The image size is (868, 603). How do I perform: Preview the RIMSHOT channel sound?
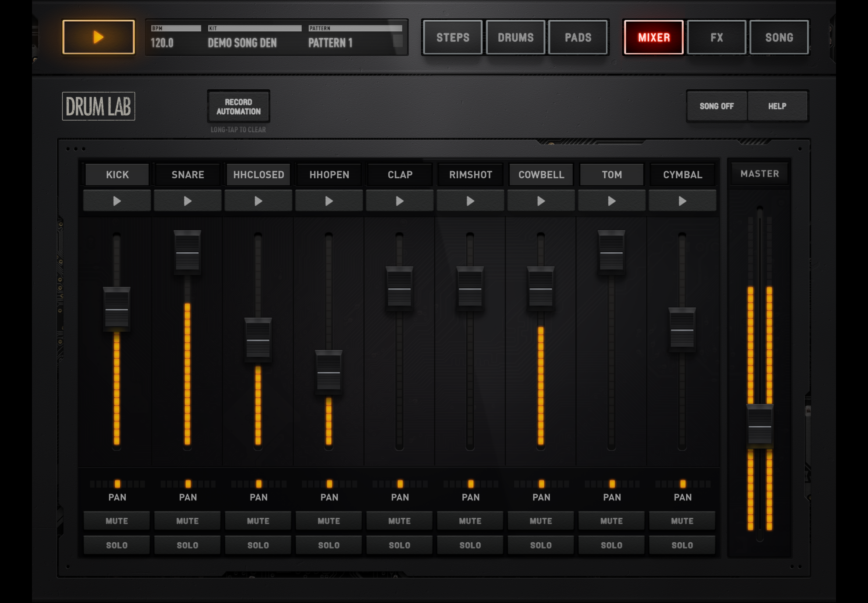pyautogui.click(x=470, y=201)
